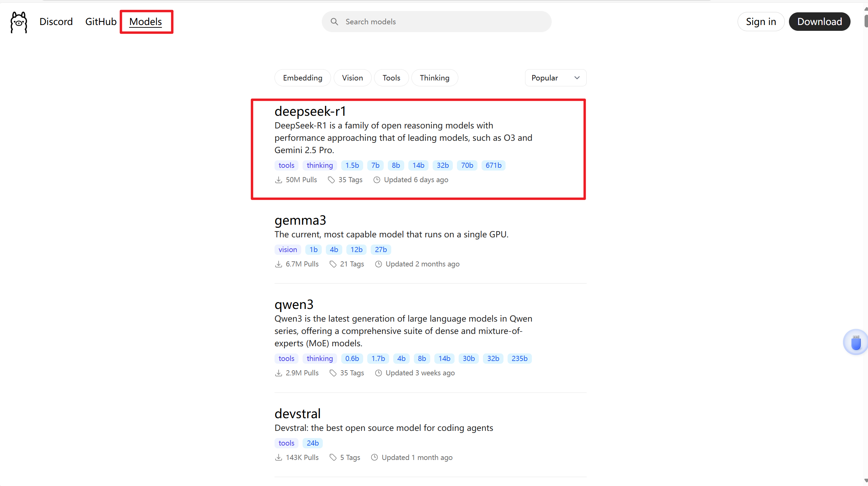Click the page scrollbar down arrow
The height and width of the screenshot is (486, 868).
point(865,481)
